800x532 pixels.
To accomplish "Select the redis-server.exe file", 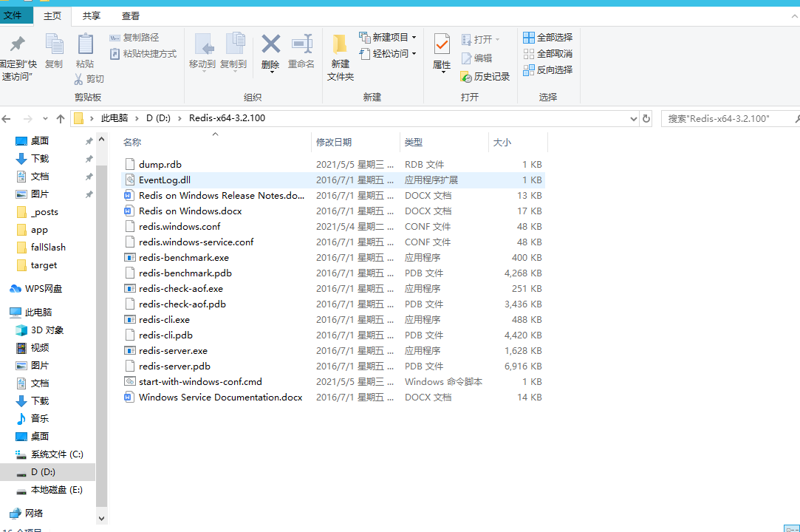I will coord(173,351).
